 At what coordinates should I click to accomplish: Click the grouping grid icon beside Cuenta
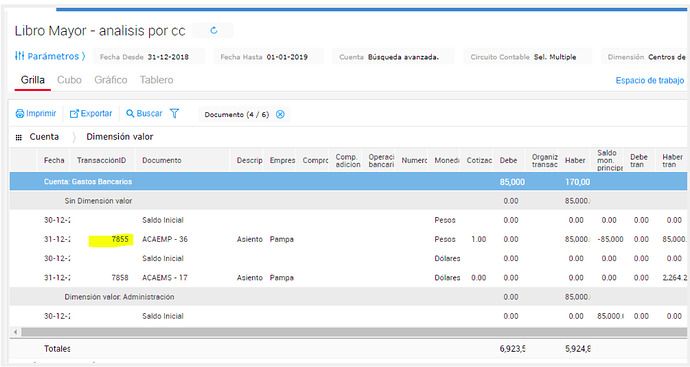(x=18, y=137)
